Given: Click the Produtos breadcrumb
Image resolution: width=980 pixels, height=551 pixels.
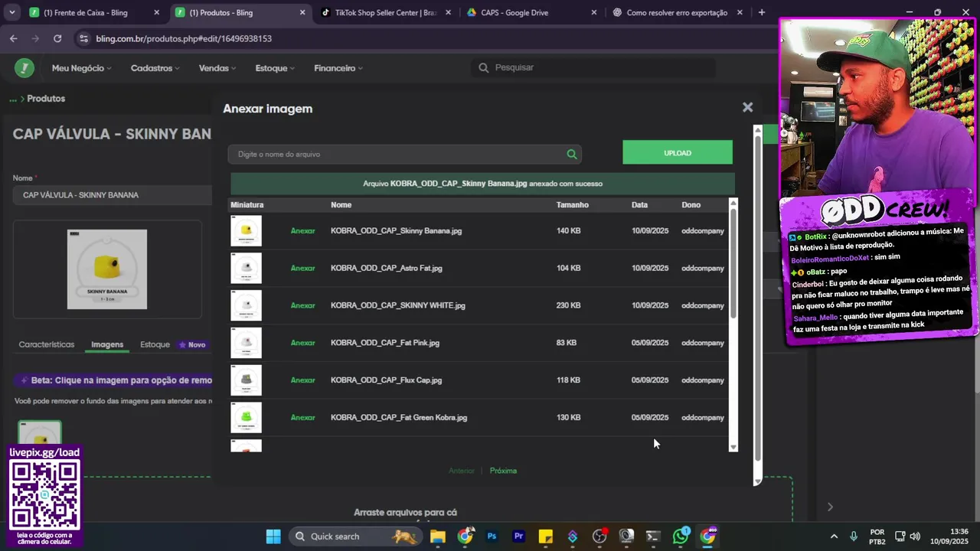Looking at the screenshot, I should click(x=46, y=99).
